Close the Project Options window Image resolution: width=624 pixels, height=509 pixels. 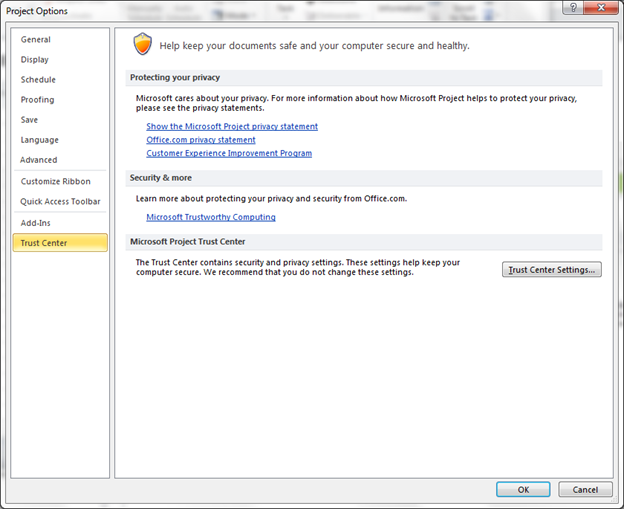(x=601, y=8)
